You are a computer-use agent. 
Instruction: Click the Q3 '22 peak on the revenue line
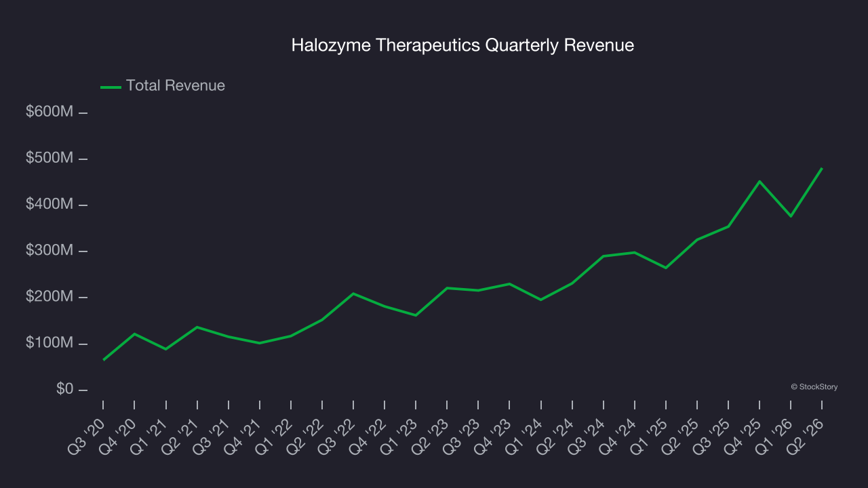[353, 293]
